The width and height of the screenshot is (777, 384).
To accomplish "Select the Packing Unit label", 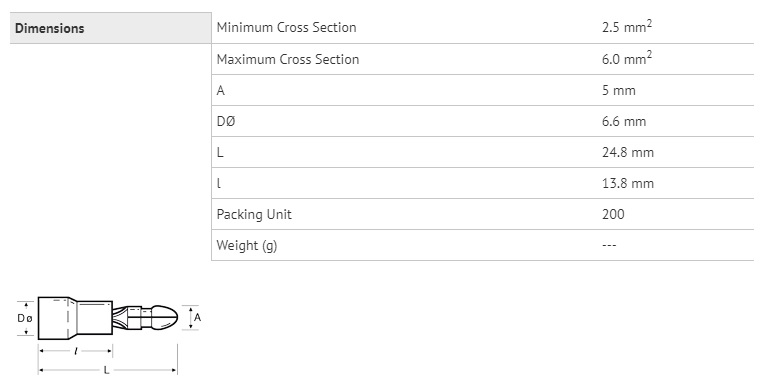I will tap(254, 215).
